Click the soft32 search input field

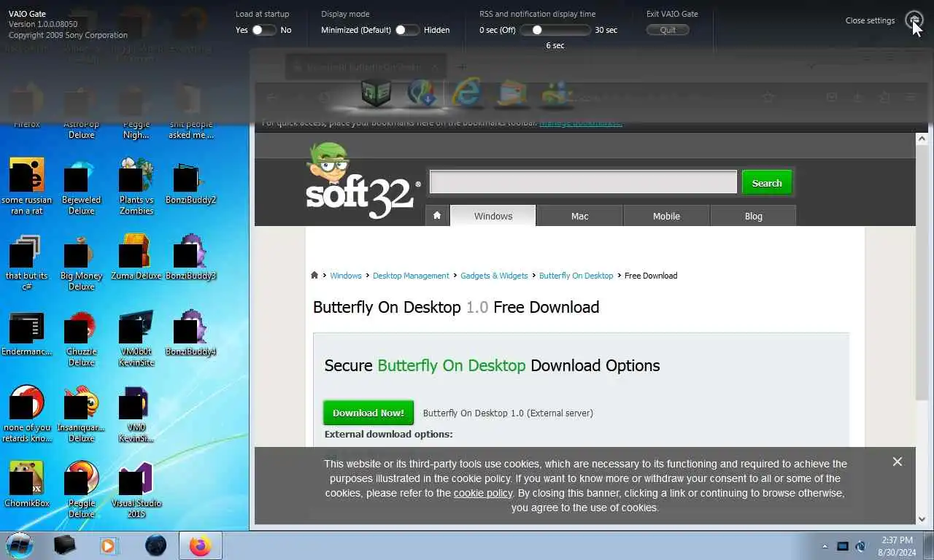583,182
